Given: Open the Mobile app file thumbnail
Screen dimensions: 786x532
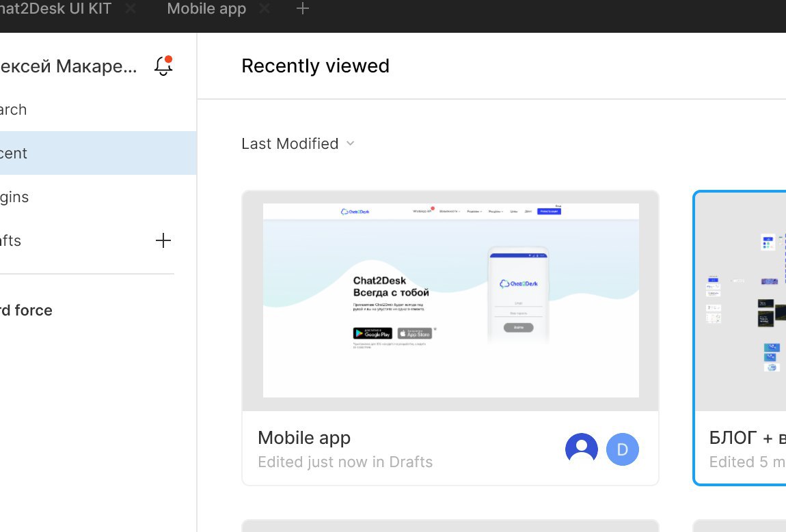Looking at the screenshot, I should [x=450, y=300].
